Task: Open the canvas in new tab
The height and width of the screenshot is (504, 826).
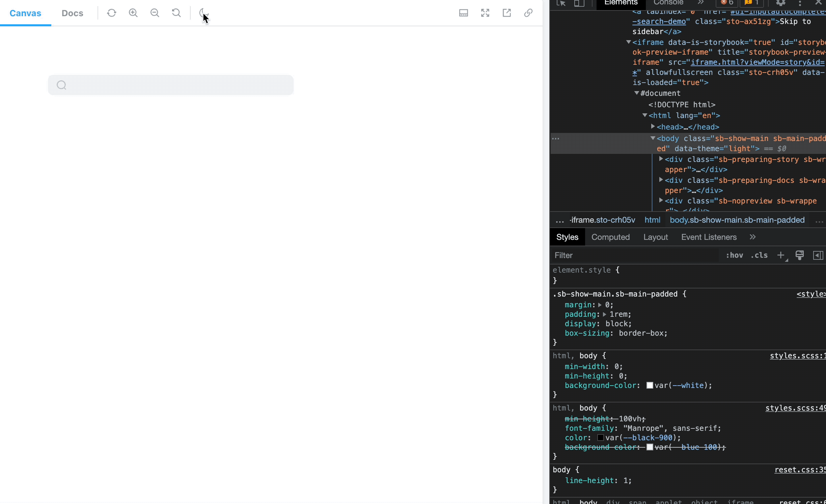Action: (x=507, y=13)
